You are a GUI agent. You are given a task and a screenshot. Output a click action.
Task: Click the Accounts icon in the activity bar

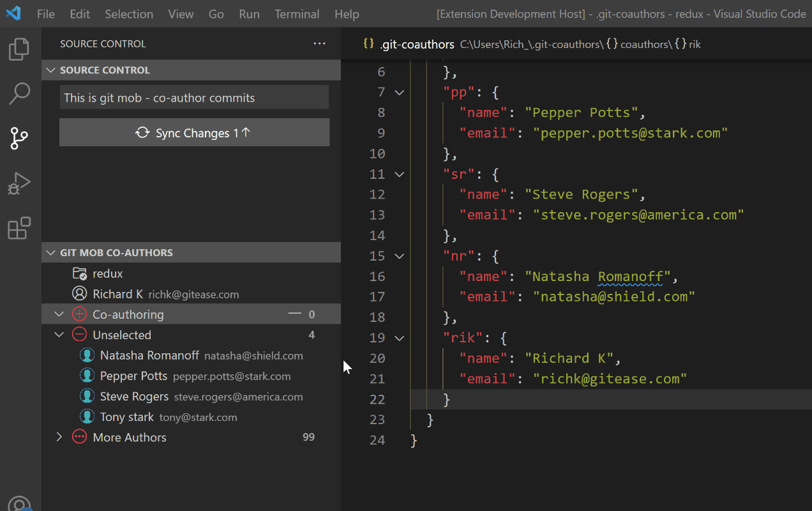[19, 505]
